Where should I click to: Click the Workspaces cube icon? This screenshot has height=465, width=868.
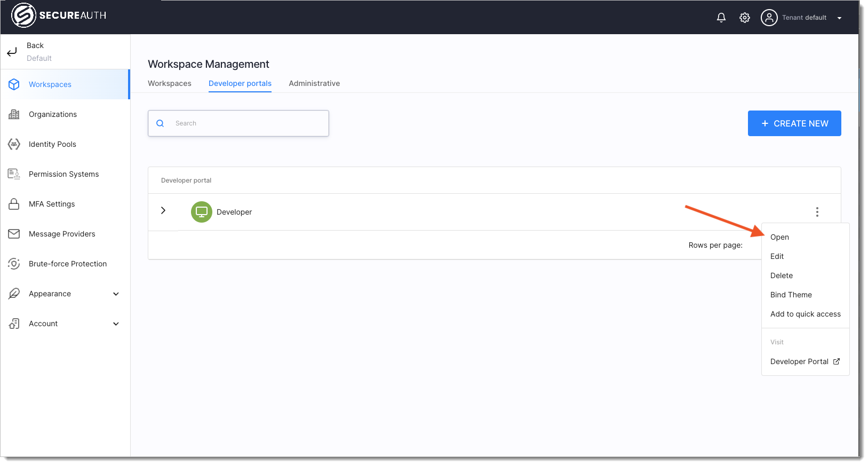point(14,84)
